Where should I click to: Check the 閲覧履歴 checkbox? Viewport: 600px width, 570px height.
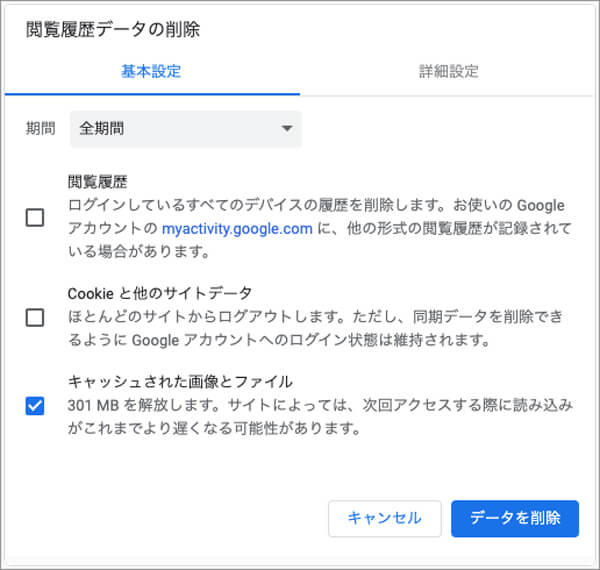pyautogui.click(x=35, y=217)
